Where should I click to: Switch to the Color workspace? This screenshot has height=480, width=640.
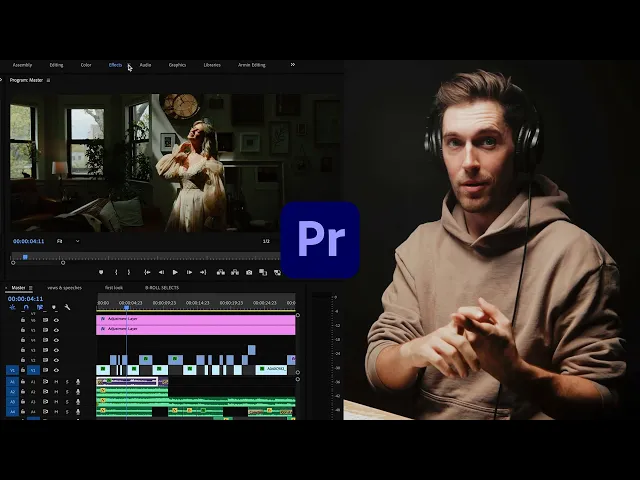pyautogui.click(x=86, y=65)
